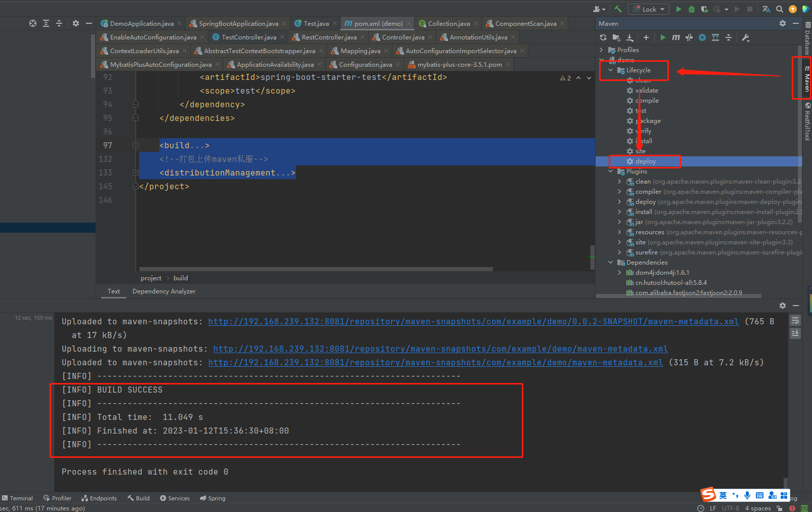
Task: Select the 'package' lifecycle phase
Action: click(648, 121)
